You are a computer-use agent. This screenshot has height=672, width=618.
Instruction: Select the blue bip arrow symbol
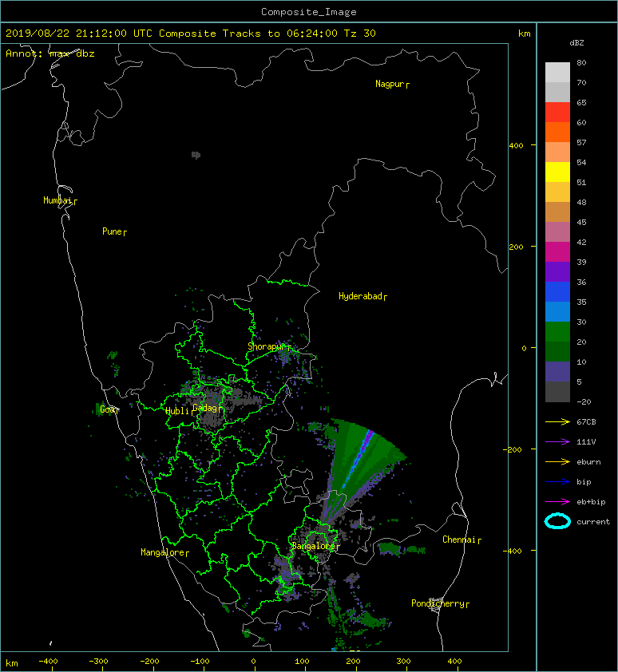point(557,482)
